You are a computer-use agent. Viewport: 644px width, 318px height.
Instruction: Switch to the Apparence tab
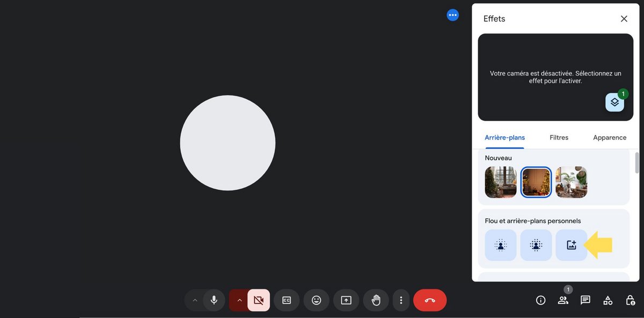[x=610, y=138]
